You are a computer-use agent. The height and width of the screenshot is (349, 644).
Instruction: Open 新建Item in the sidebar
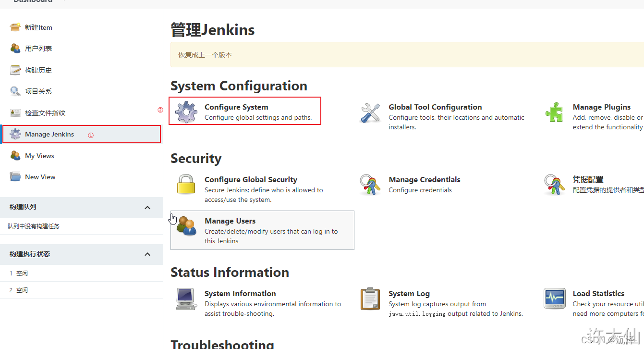click(38, 27)
